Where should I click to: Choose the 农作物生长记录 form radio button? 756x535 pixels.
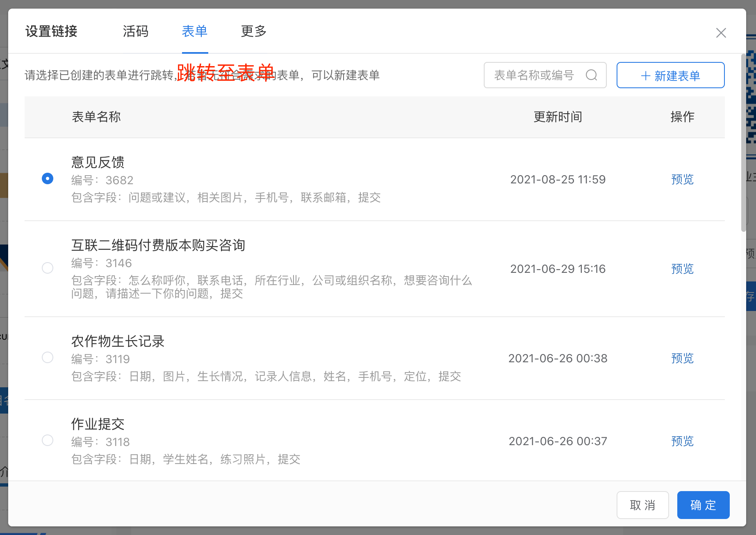pos(48,357)
